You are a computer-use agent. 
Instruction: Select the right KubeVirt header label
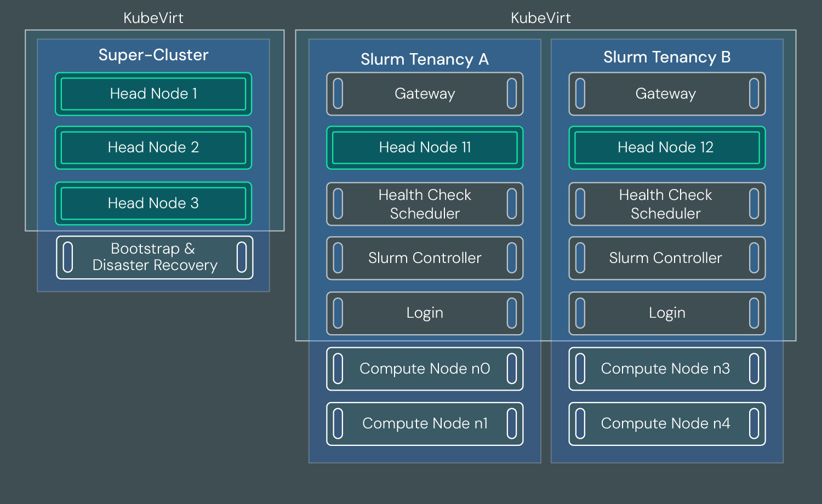541,18
